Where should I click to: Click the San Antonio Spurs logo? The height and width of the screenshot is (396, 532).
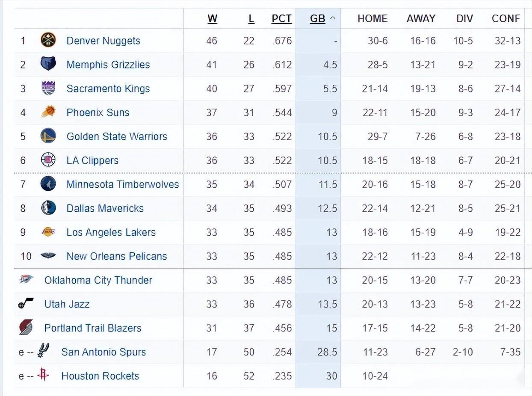[44, 351]
